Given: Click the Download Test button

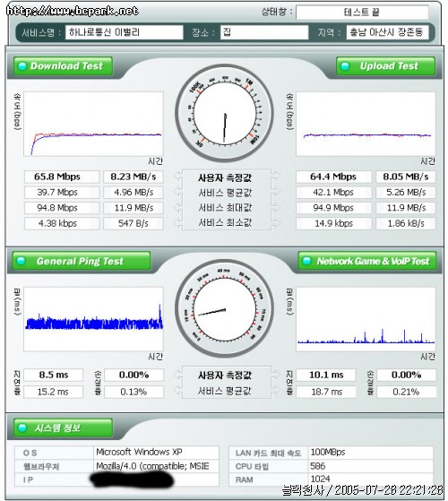Looking at the screenshot, I should 63,66.
